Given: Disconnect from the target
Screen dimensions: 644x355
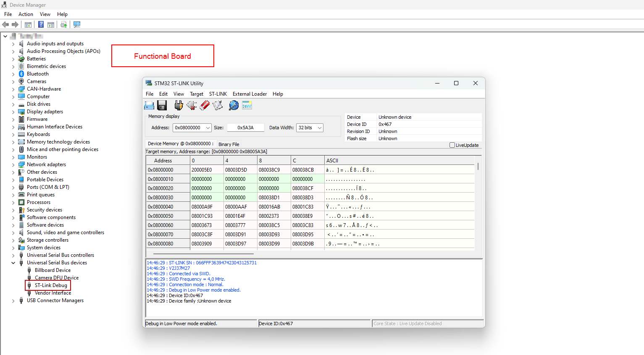Looking at the screenshot, I should (192, 105).
